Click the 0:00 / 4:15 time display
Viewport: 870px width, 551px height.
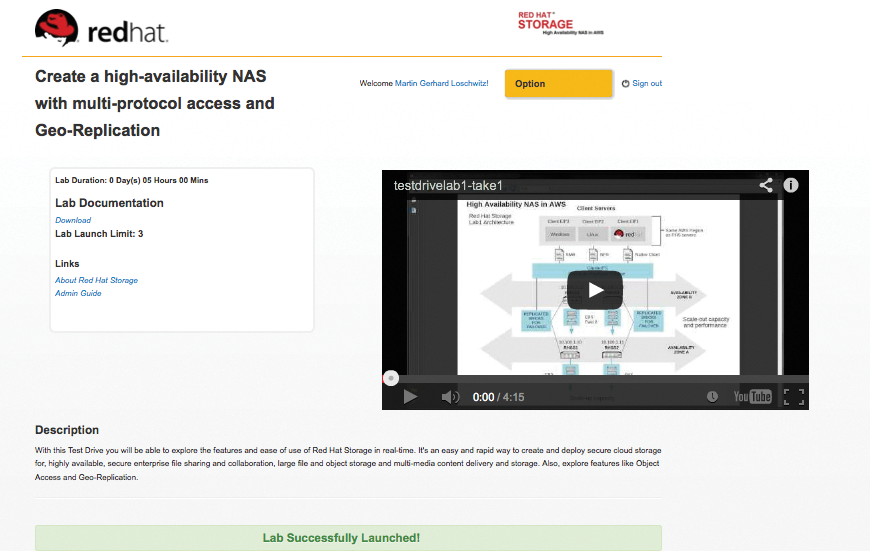498,397
